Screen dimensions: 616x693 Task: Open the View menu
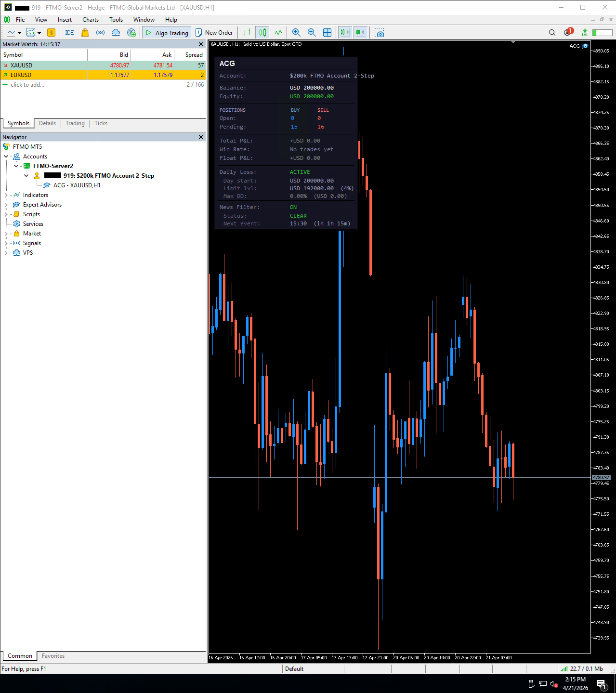pyautogui.click(x=41, y=20)
